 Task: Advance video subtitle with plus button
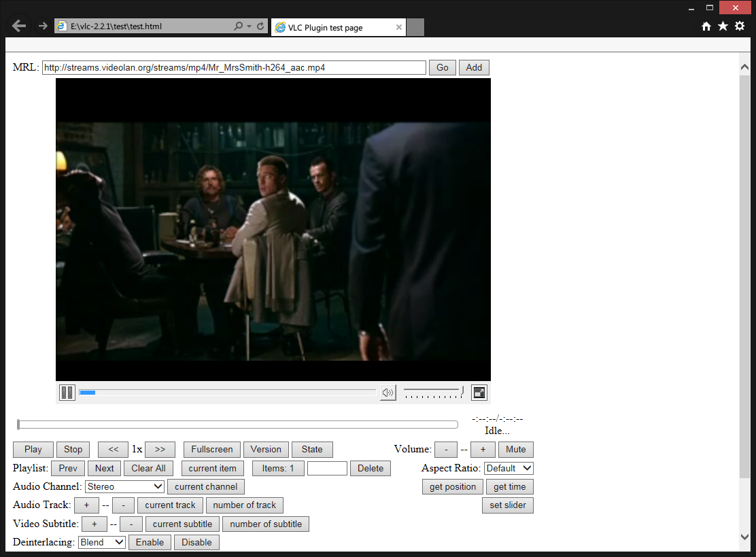coord(94,524)
